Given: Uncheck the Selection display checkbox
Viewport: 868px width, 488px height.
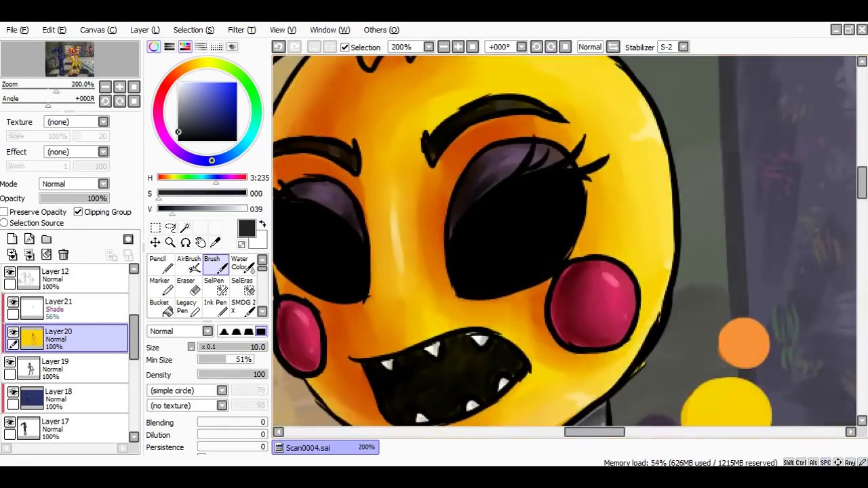Looking at the screenshot, I should pos(344,47).
